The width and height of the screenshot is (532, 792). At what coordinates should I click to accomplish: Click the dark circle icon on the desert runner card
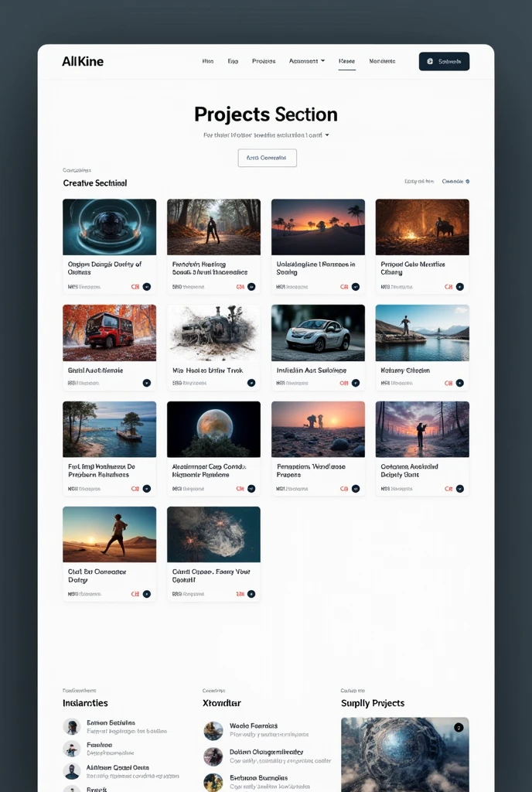coord(147,594)
